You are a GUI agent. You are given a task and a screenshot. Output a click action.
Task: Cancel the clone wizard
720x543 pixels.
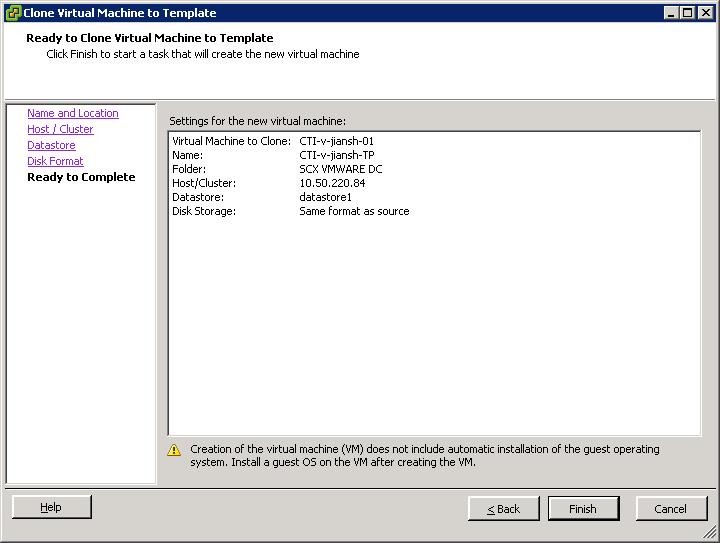pos(671,509)
